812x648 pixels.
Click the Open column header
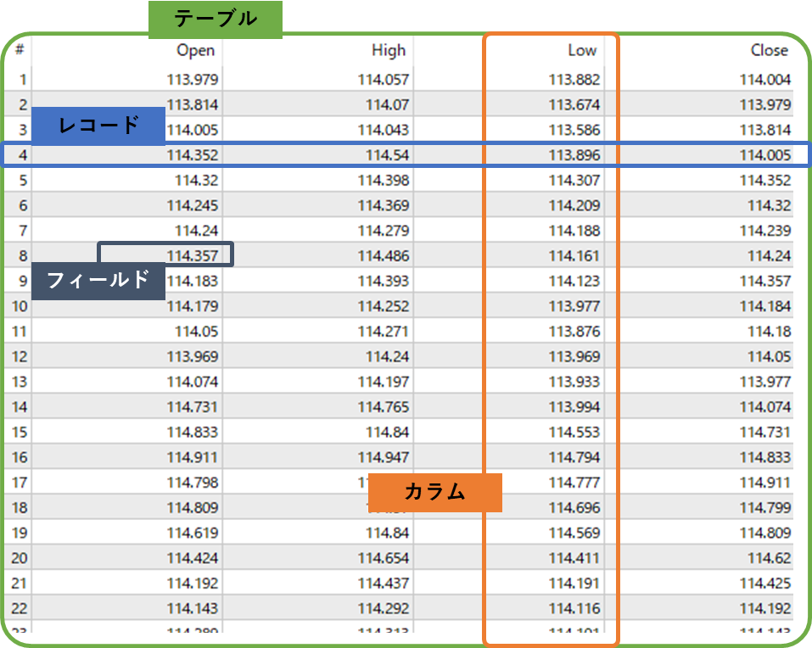(x=195, y=50)
